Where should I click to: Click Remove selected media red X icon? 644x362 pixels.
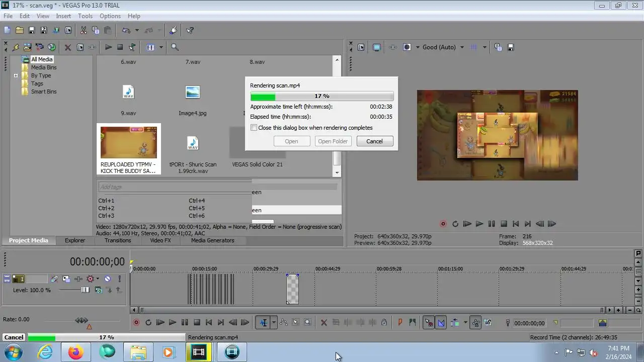(x=68, y=47)
